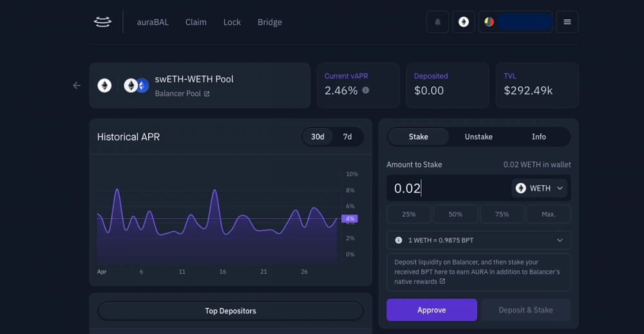Switch to the Unstake tab
This screenshot has height=334, width=644.
pyautogui.click(x=478, y=136)
